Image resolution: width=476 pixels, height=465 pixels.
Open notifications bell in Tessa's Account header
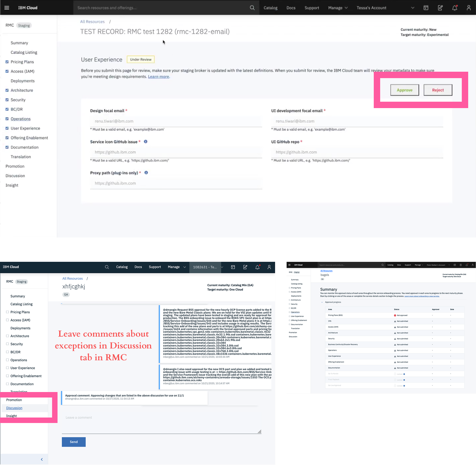455,8
